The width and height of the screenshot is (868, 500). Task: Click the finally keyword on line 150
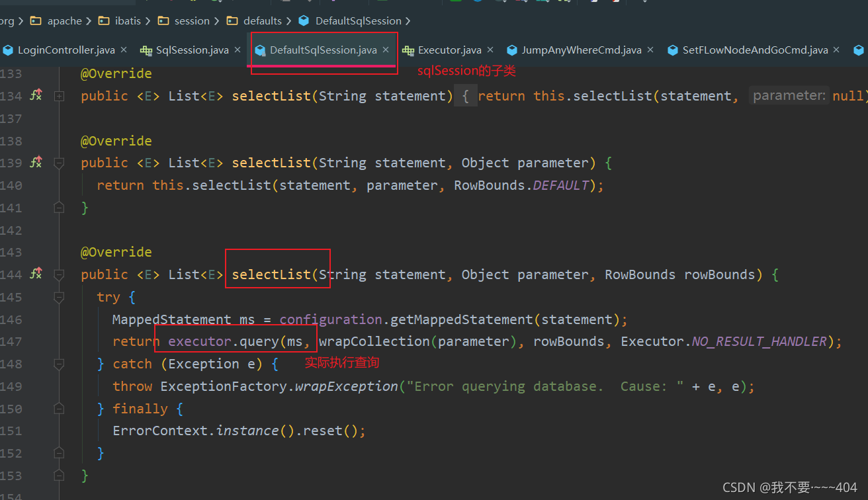point(140,409)
